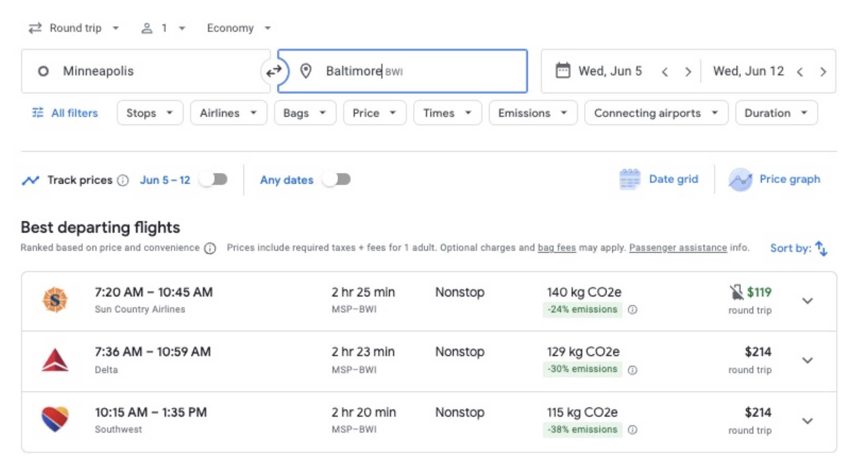
Task: Open the Economy cabin class dropdown
Action: 237,28
